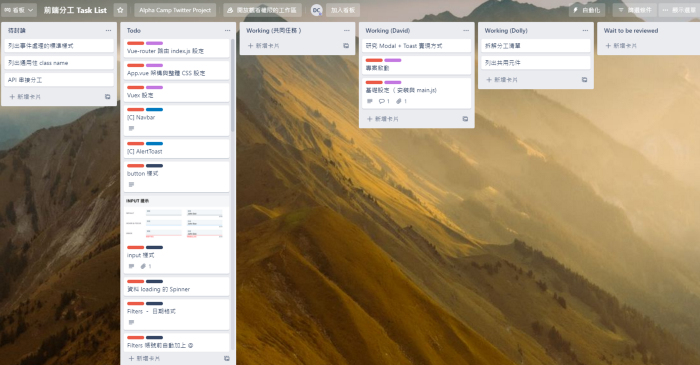700x365 pixels.
Task: Create card from template in Todo list
Action: click(227, 358)
